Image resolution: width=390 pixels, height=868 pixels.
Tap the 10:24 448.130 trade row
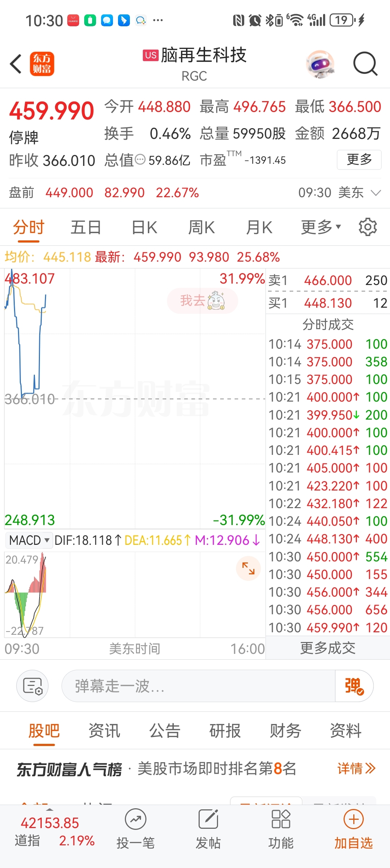click(x=328, y=539)
